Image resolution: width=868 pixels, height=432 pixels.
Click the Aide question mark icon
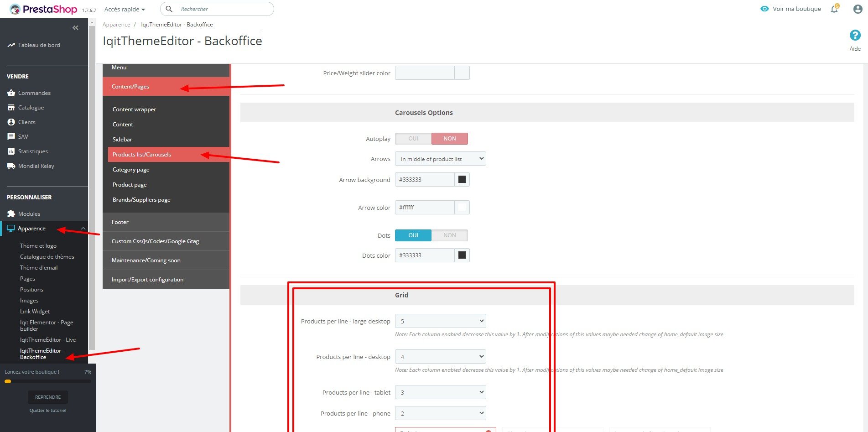point(855,35)
